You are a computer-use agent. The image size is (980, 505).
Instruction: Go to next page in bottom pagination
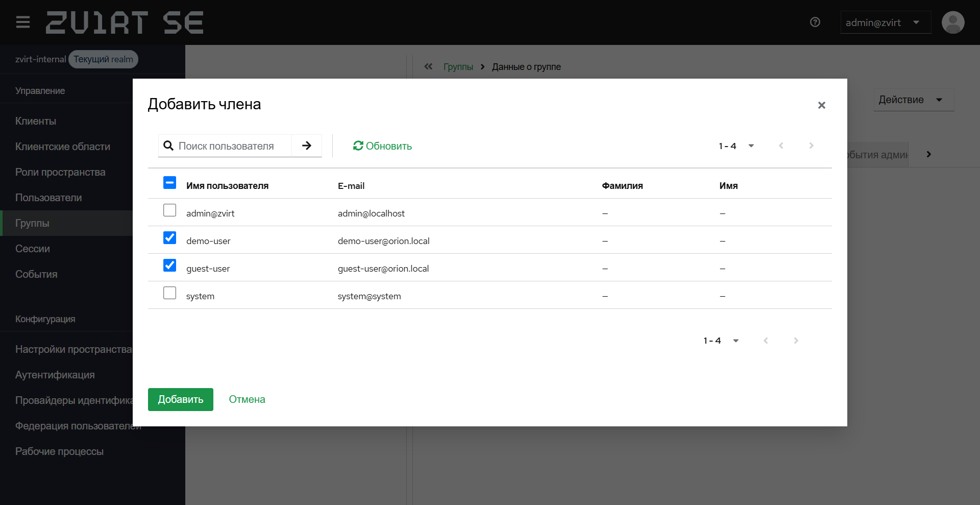click(796, 341)
